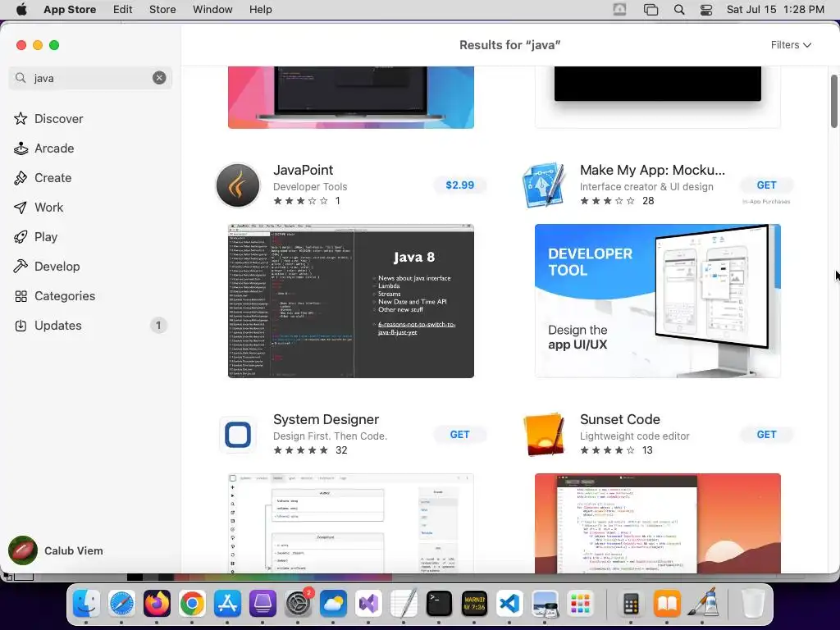Click the results vertical scrollbar
Screen dimensions: 840x630
(x=834, y=102)
